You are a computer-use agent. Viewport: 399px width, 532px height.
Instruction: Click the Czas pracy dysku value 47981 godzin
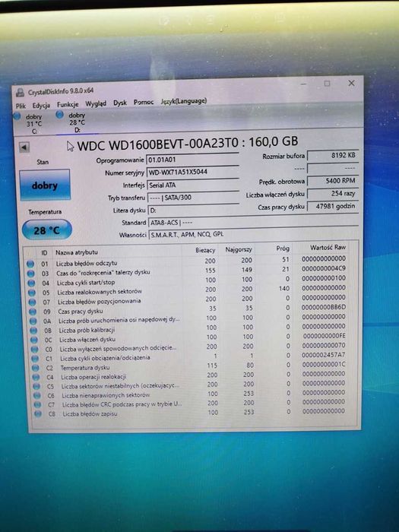tap(333, 206)
